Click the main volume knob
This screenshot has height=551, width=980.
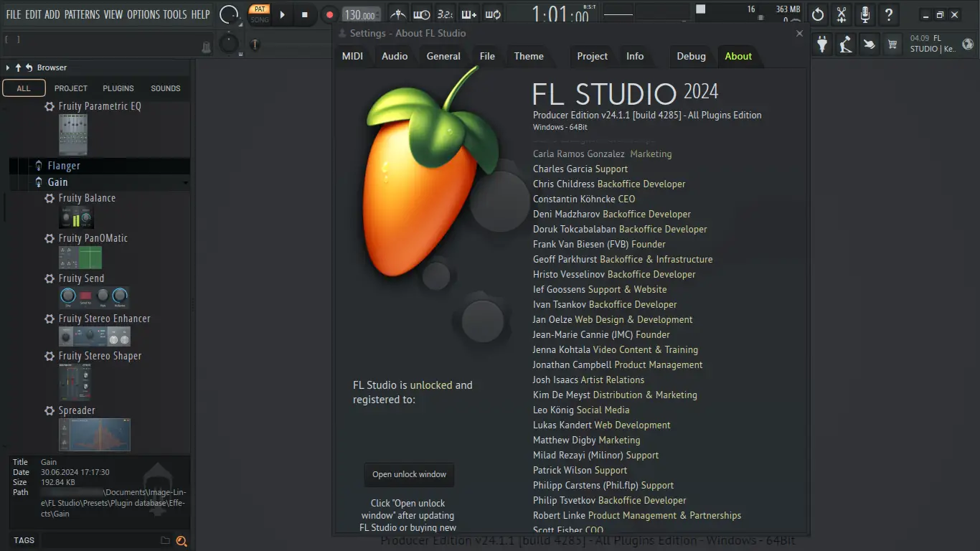click(230, 14)
